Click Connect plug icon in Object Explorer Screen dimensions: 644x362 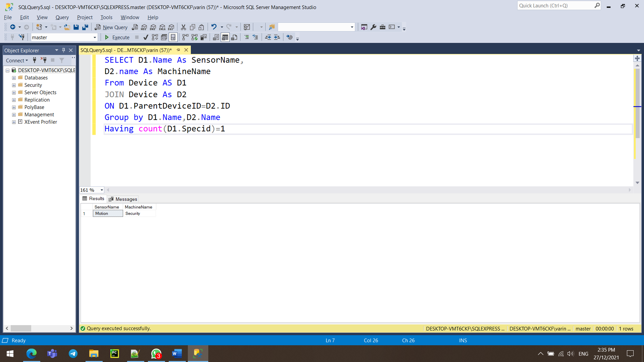point(35,60)
